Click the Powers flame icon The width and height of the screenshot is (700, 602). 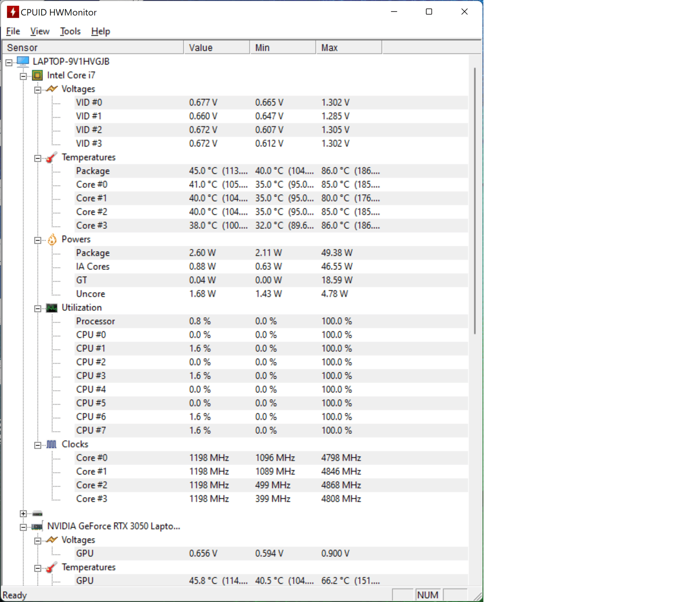point(52,239)
